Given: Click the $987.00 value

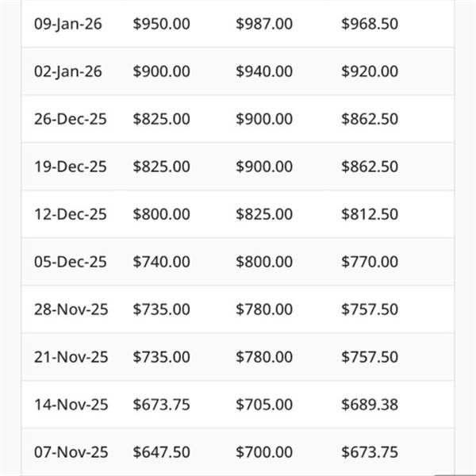Looking at the screenshot, I should click(x=264, y=24).
